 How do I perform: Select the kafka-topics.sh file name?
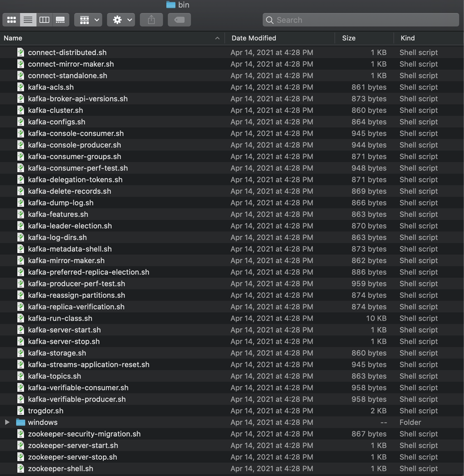pos(55,376)
